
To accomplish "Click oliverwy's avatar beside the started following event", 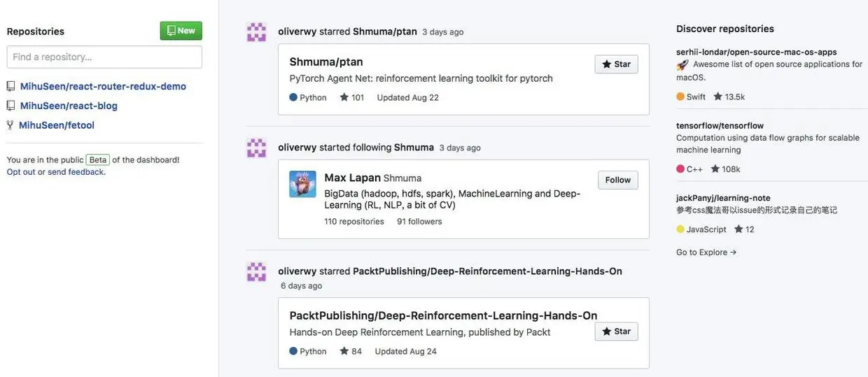I will 257,148.
